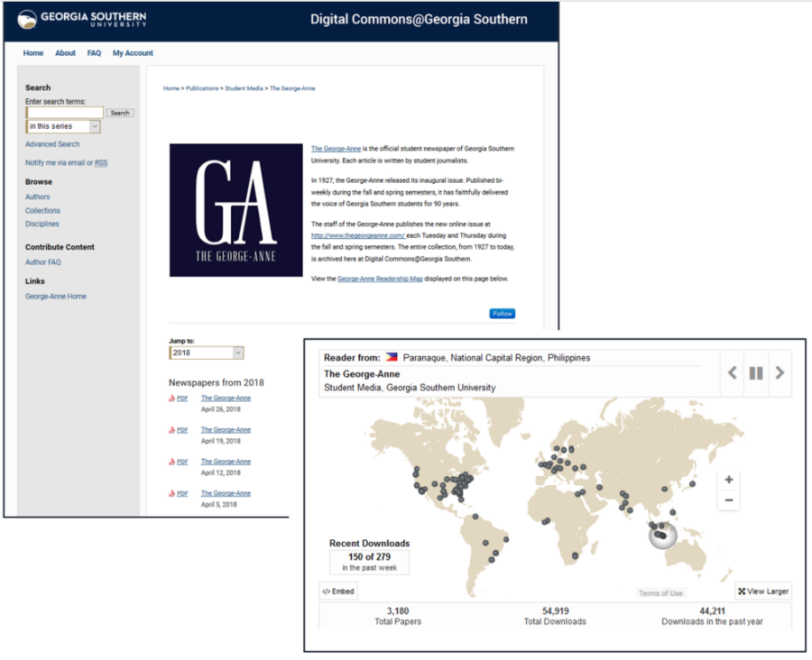Open The George-Anne April 26, 2018 issue

coord(226,398)
